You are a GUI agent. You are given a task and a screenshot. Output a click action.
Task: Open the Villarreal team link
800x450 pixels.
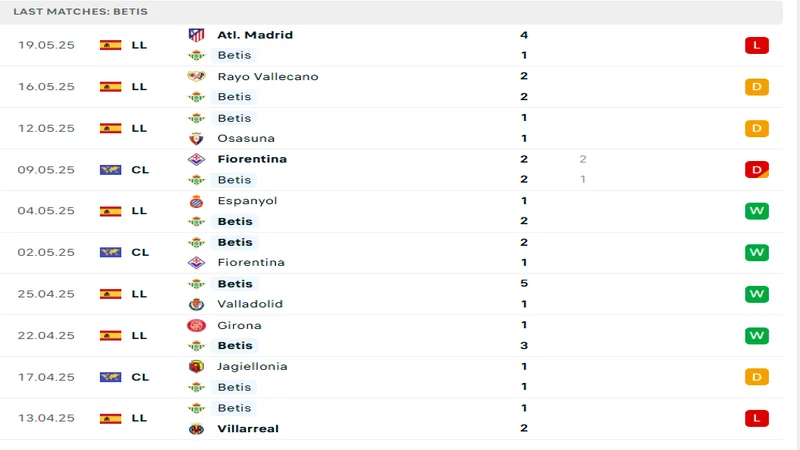click(248, 429)
